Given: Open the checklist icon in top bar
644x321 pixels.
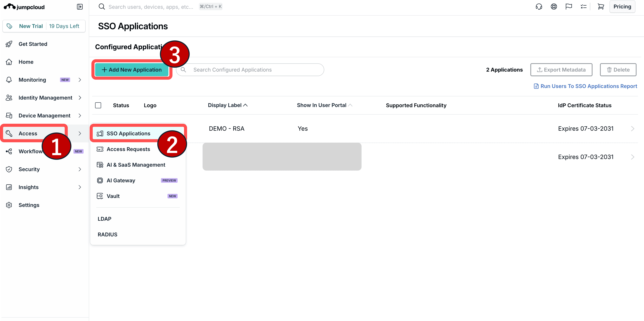Looking at the screenshot, I should coord(584,7).
